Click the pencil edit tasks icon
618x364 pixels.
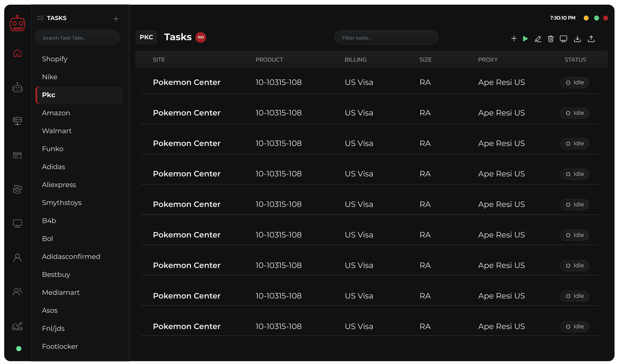(x=538, y=39)
